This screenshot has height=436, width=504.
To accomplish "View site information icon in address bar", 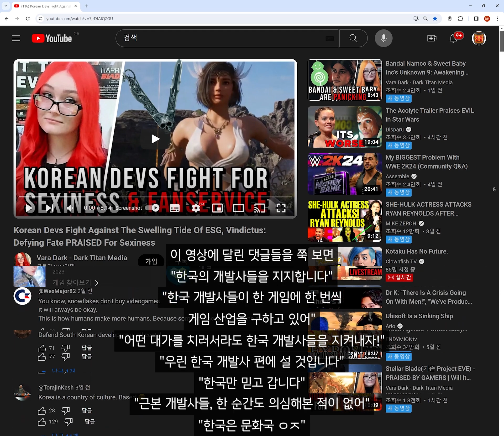I will click(40, 19).
